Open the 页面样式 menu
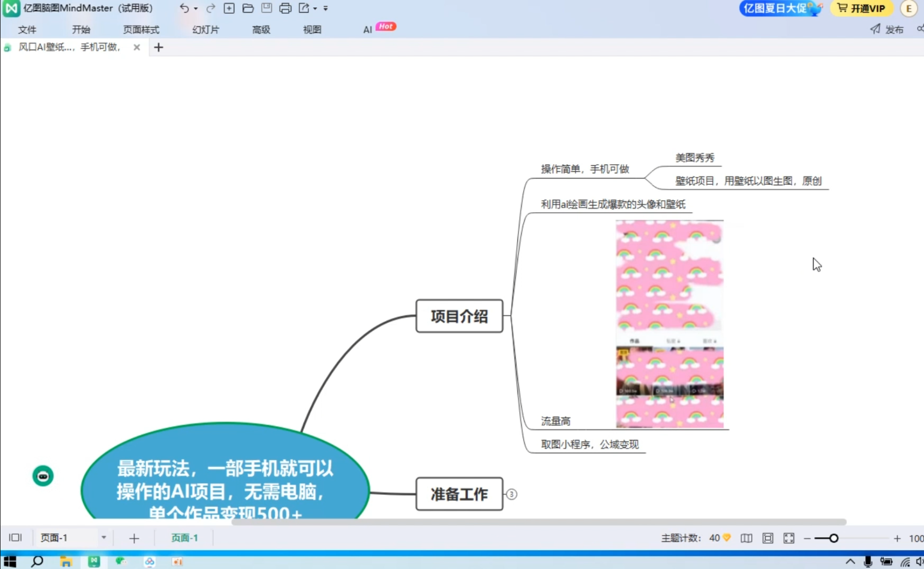 pos(141,29)
